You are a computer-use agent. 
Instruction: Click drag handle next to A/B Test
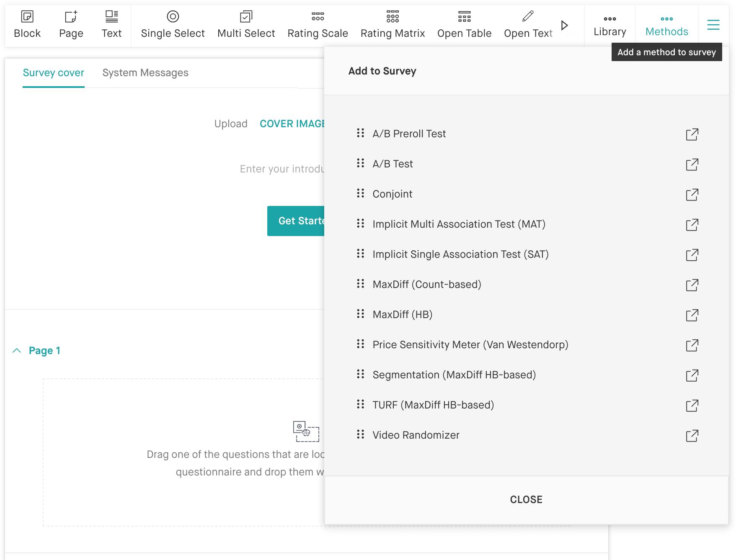(x=360, y=163)
